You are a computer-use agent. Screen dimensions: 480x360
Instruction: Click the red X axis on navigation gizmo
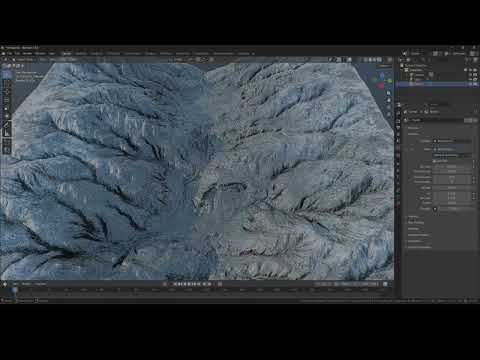click(x=381, y=86)
